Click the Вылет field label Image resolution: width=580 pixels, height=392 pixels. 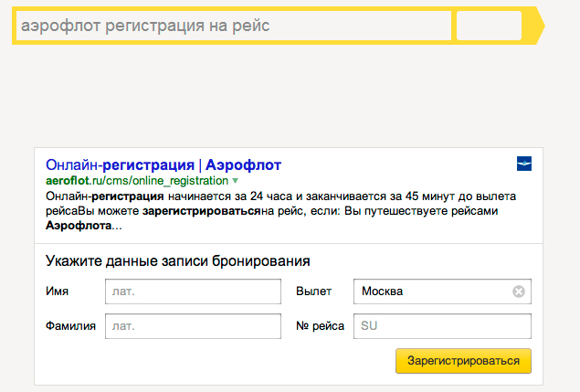tap(313, 291)
